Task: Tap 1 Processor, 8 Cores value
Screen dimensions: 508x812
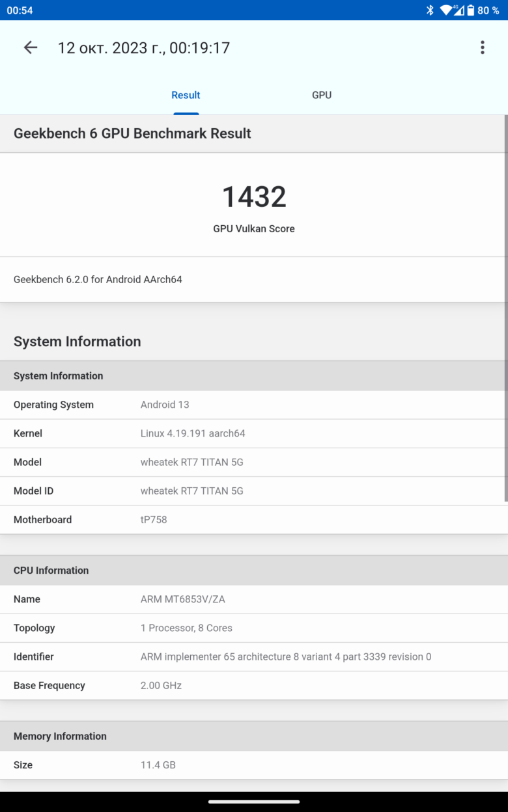Action: pos(186,628)
